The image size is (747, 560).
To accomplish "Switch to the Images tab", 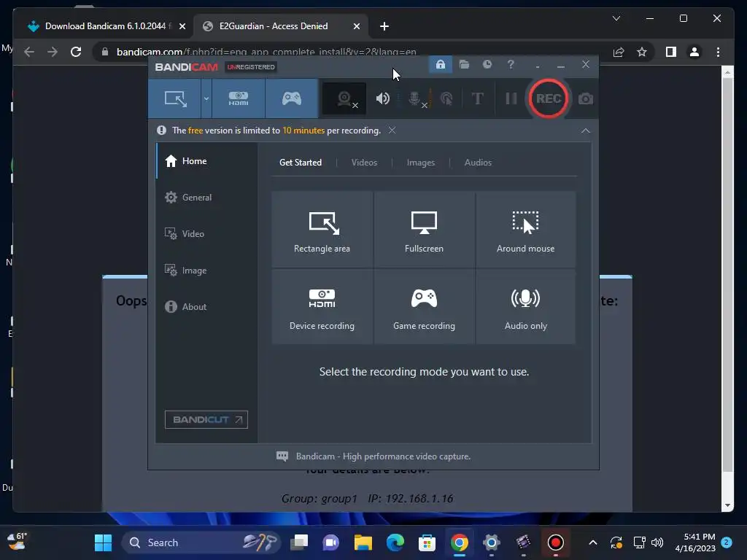I will click(x=421, y=163).
